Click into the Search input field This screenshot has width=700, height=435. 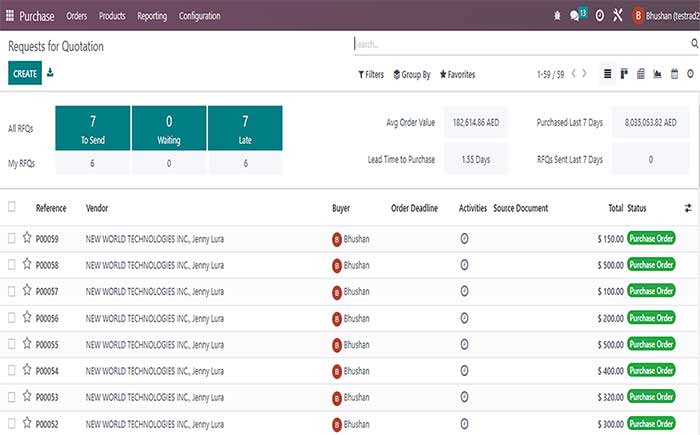520,44
